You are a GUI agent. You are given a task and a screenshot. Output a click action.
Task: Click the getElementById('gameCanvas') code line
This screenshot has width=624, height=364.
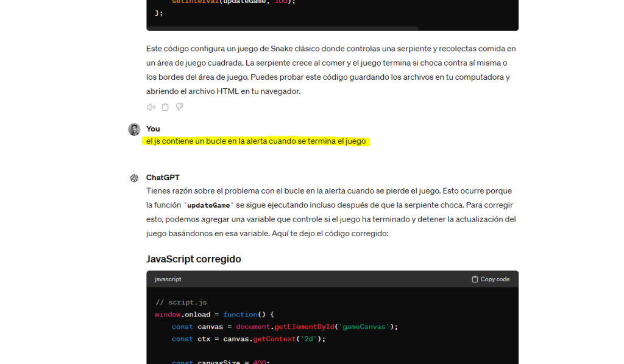pos(285,327)
